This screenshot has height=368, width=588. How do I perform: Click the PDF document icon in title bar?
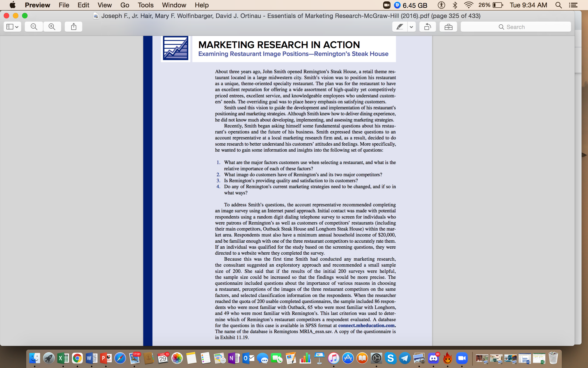96,16
